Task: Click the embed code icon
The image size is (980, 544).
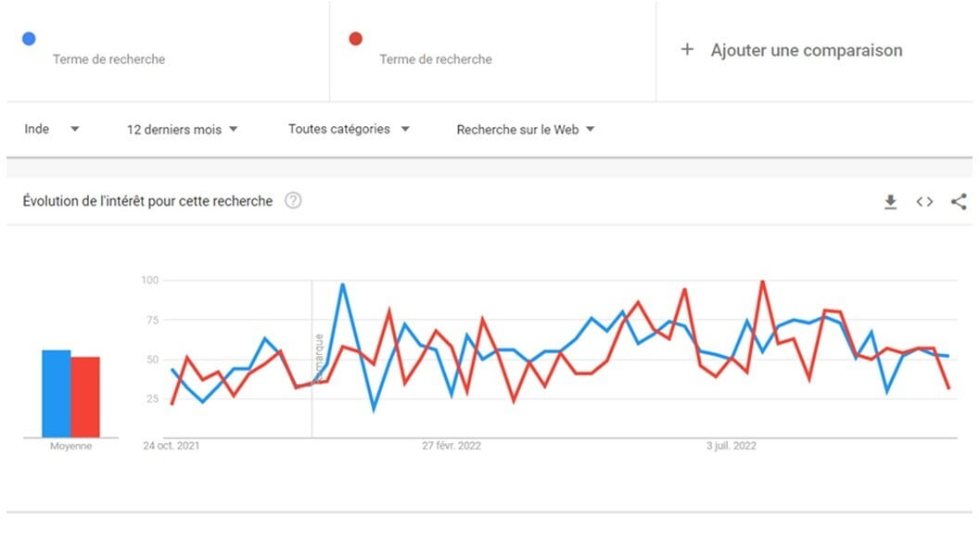Action: coord(924,202)
